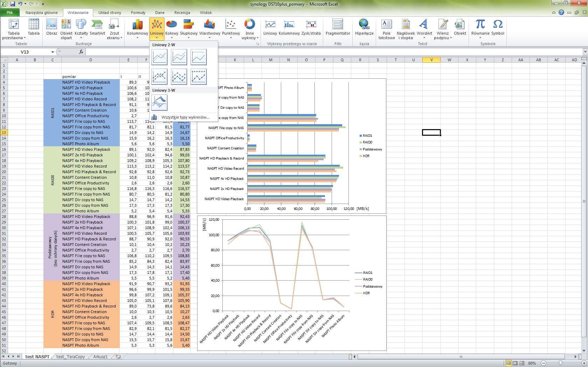Viewport: 588px width, 367px height.
Task: Click Wszystkie typy wykresów menu entry
Action: coord(185,117)
